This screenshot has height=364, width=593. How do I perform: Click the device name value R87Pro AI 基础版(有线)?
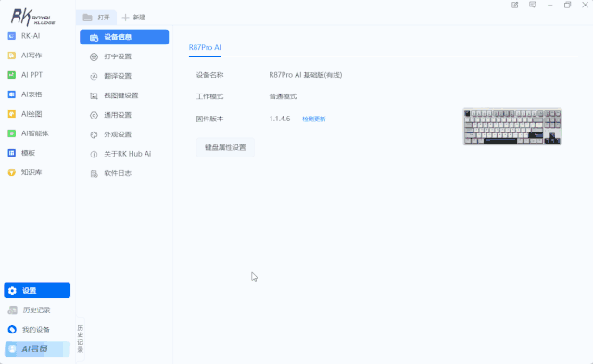click(306, 75)
